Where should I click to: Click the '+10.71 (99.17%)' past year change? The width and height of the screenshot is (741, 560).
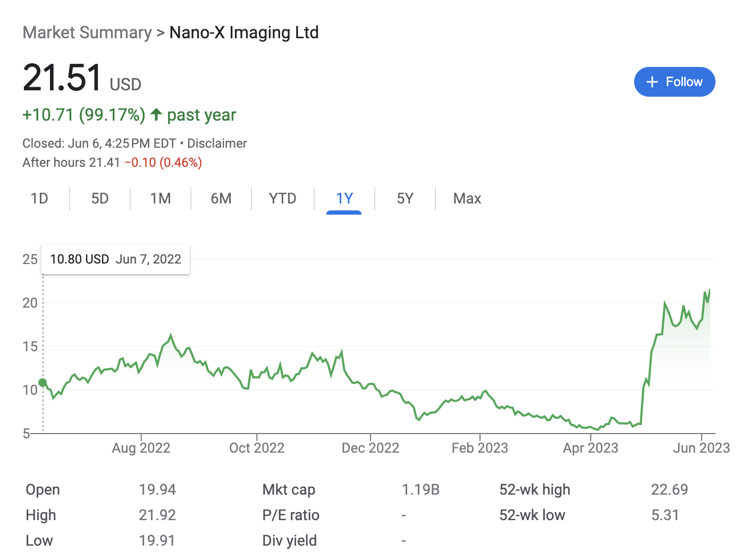[x=84, y=115]
